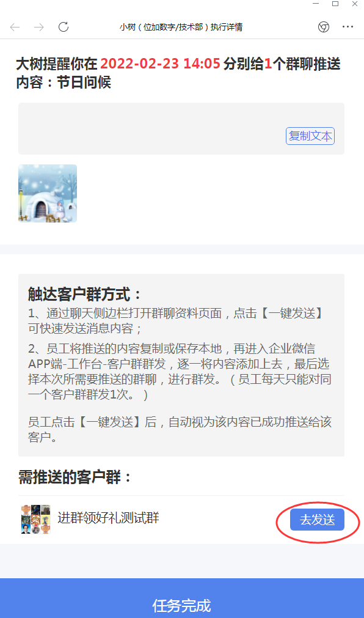Click the 小树 执行详情 window title

(x=181, y=27)
